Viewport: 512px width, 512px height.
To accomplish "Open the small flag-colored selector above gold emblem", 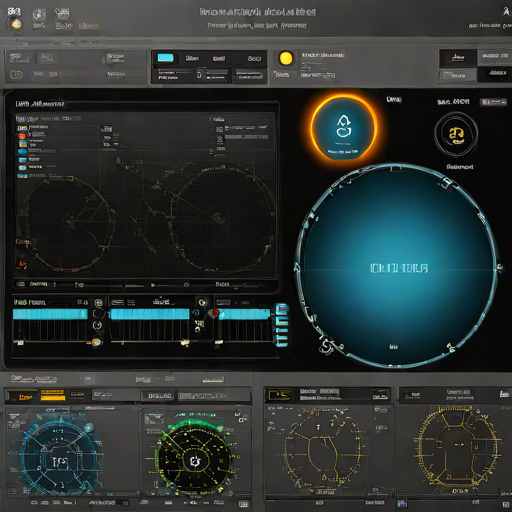I will pyautogui.click(x=493, y=102).
